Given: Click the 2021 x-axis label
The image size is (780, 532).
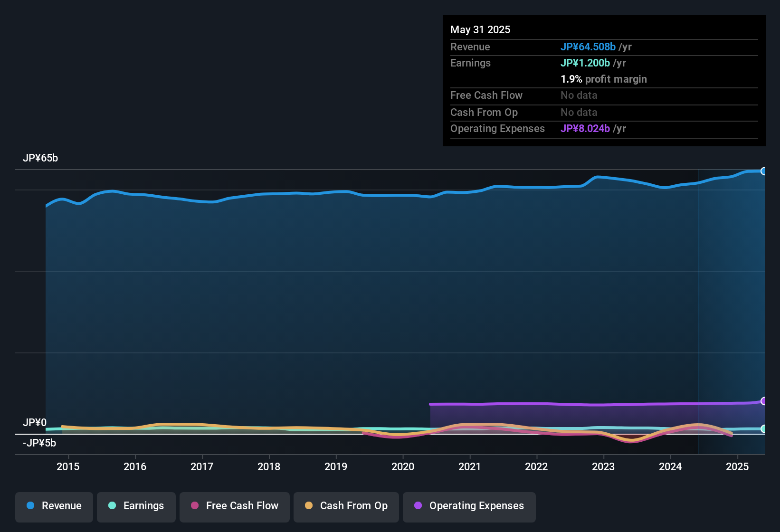Looking at the screenshot, I should pos(470,466).
